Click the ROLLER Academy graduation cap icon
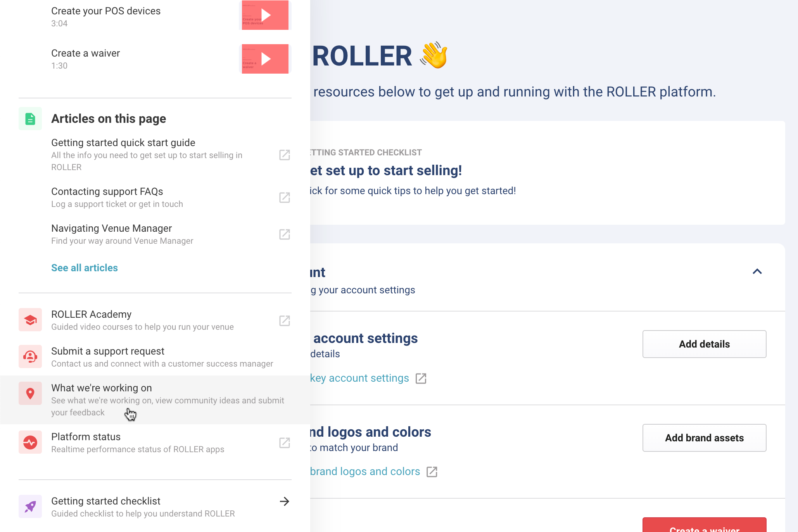This screenshot has width=798, height=532. (30, 320)
